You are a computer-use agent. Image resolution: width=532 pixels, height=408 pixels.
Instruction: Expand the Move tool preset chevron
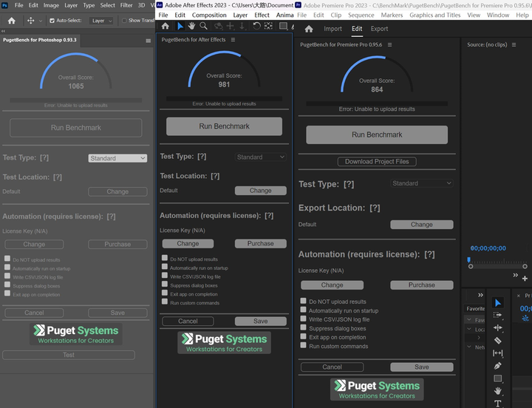(x=41, y=21)
